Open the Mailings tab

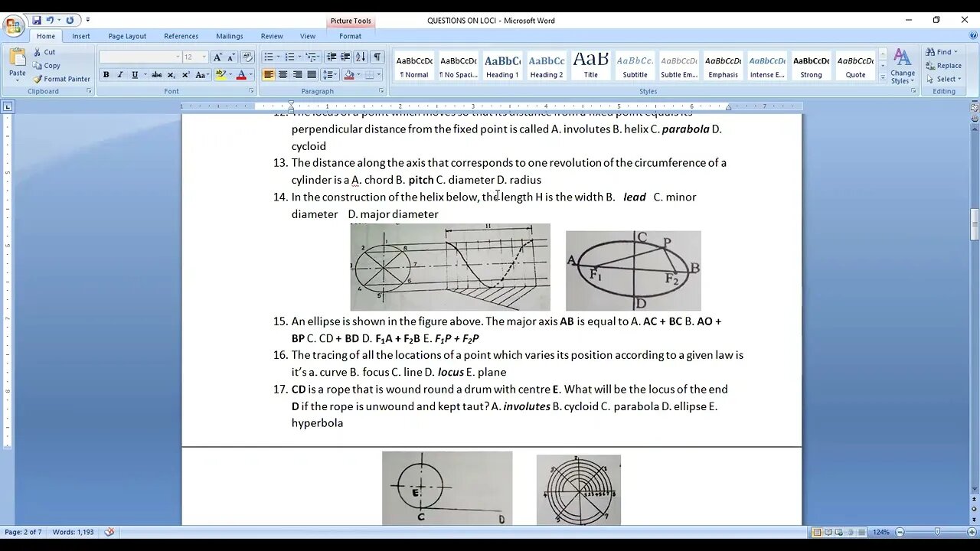tap(229, 36)
